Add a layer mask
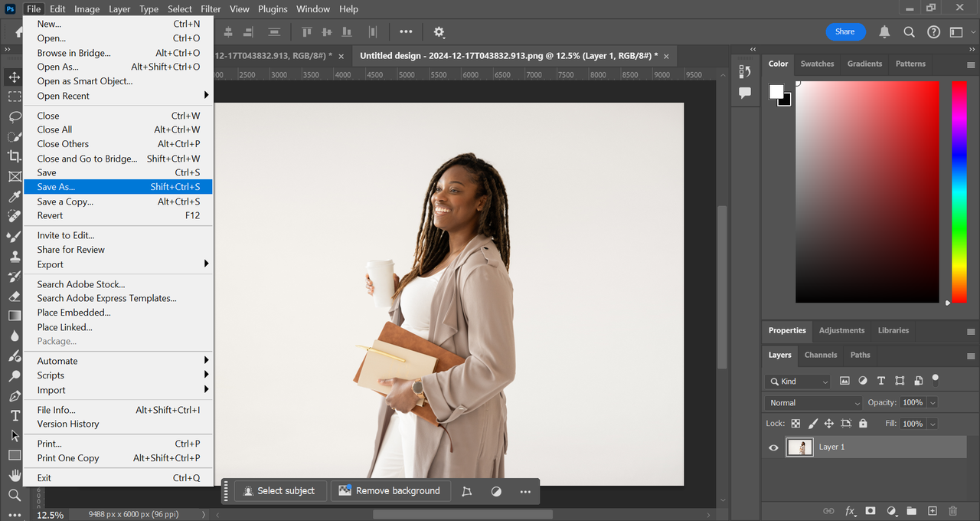The width and height of the screenshot is (980, 521). pos(871,510)
